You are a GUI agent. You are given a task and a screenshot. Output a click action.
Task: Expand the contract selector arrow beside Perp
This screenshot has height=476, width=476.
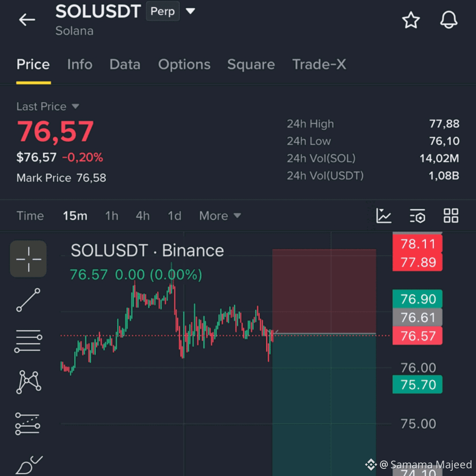190,11
